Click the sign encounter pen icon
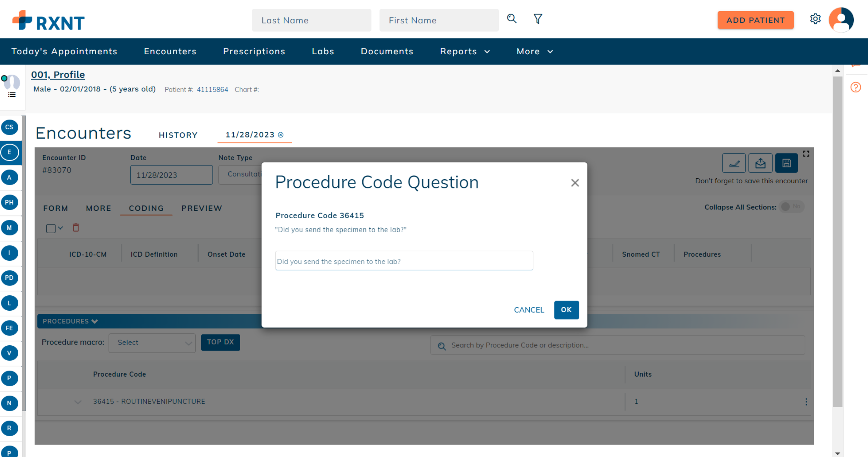The image size is (868, 457). [734, 163]
